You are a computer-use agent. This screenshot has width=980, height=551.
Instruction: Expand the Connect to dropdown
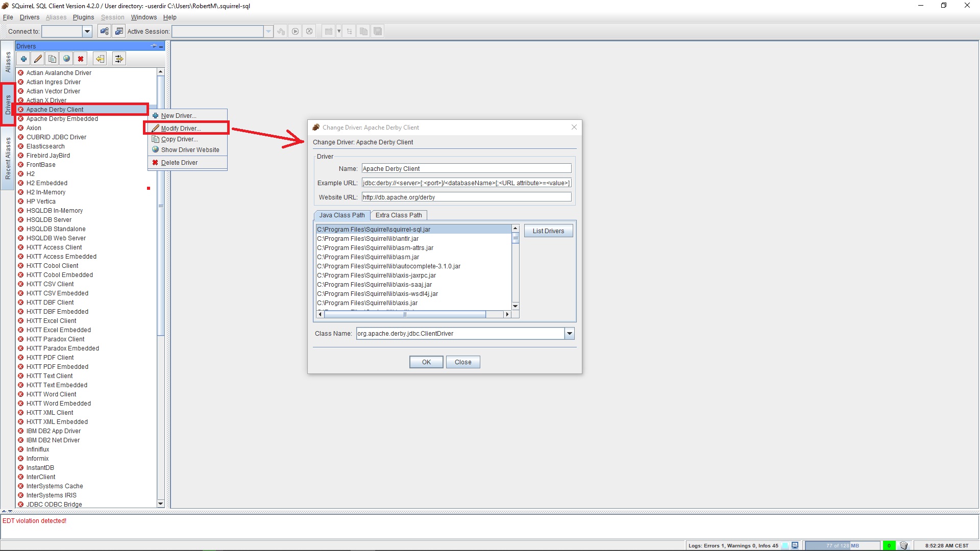[x=86, y=31]
